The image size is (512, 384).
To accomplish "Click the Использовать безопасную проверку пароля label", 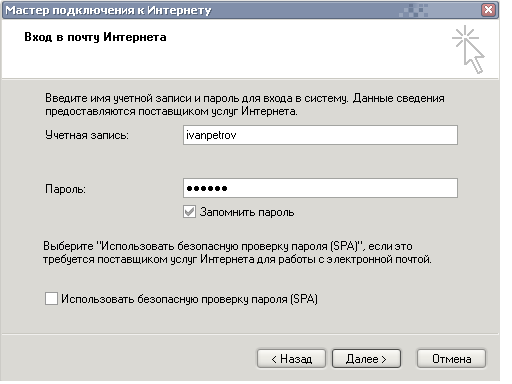I will click(x=189, y=299).
